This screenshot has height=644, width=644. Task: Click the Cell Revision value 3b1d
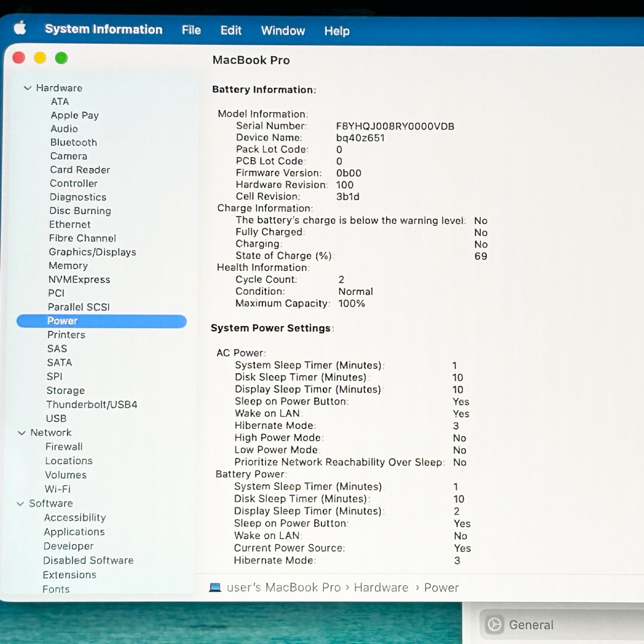point(348,197)
